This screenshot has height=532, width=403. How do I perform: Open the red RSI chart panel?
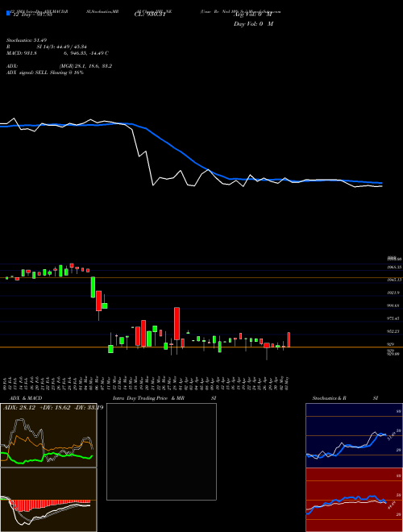point(354,500)
